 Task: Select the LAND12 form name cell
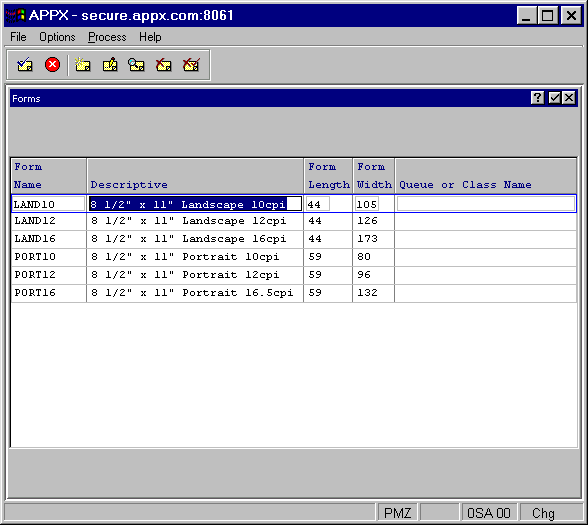49,221
